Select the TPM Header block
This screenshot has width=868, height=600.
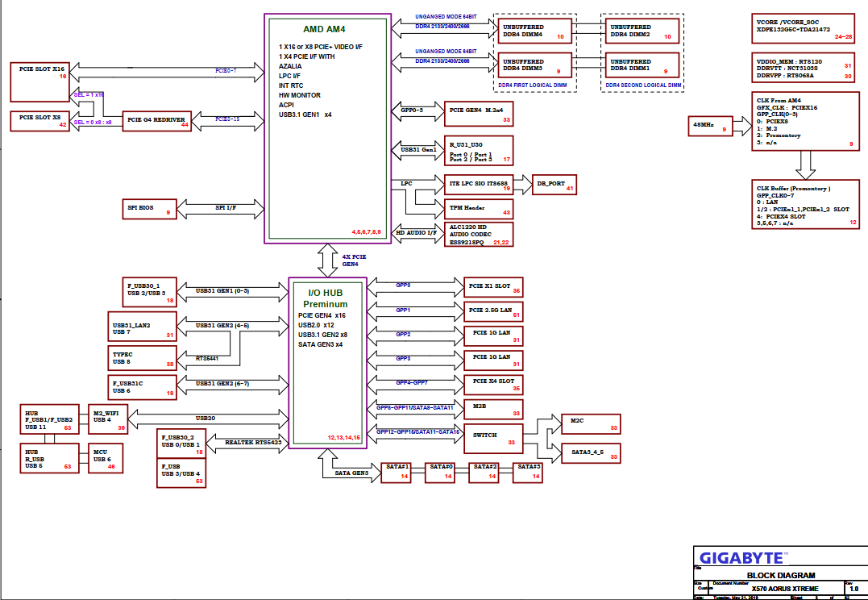click(x=479, y=210)
